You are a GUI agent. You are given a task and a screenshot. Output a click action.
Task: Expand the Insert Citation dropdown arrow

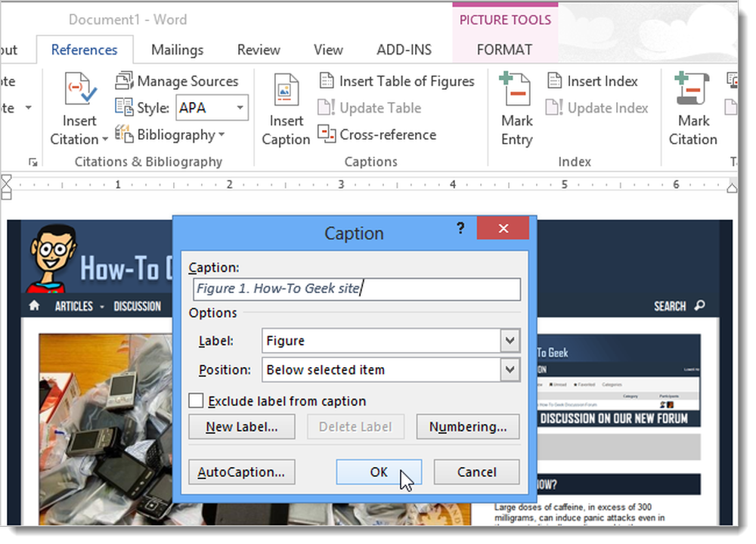coord(104,141)
